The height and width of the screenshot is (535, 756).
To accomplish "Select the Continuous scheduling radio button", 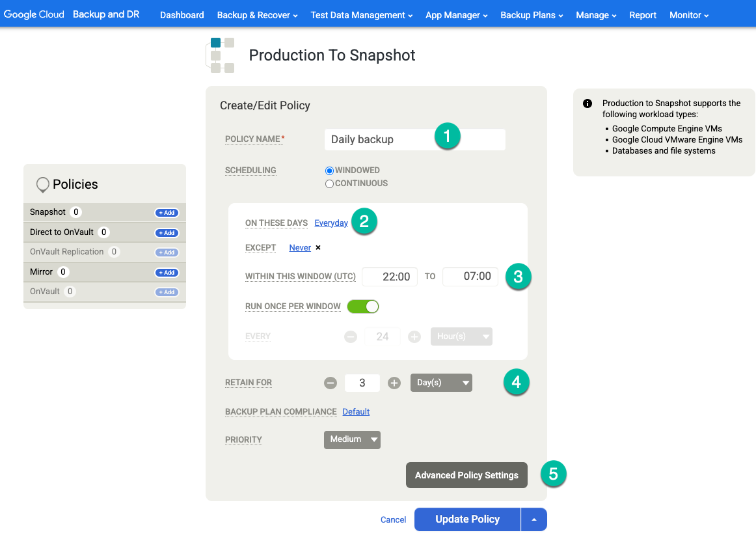I will (329, 184).
